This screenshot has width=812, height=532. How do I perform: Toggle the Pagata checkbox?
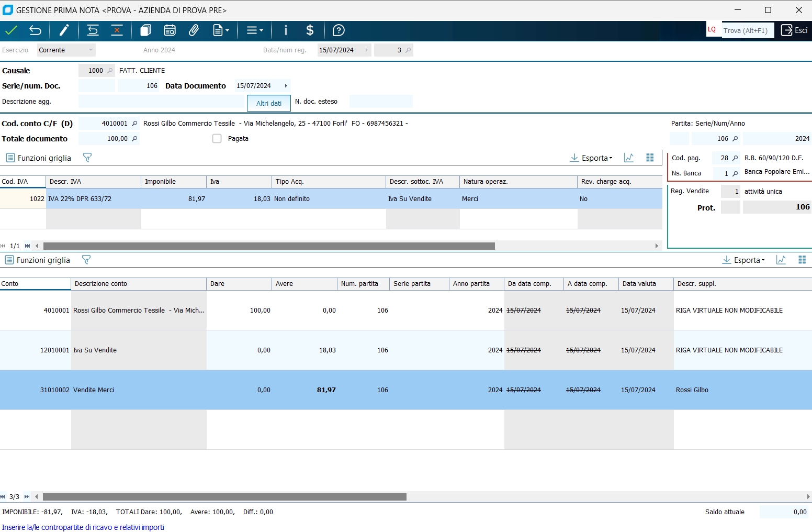(x=217, y=139)
